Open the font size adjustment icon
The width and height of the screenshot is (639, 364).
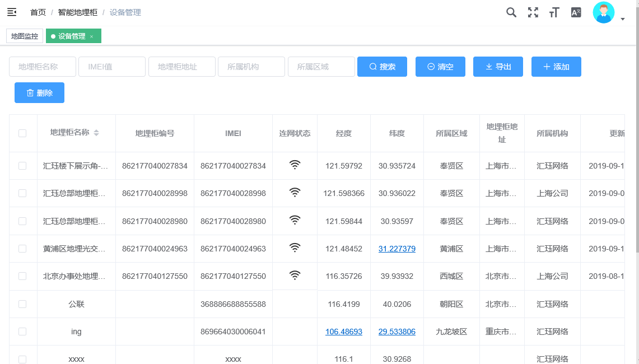click(554, 12)
